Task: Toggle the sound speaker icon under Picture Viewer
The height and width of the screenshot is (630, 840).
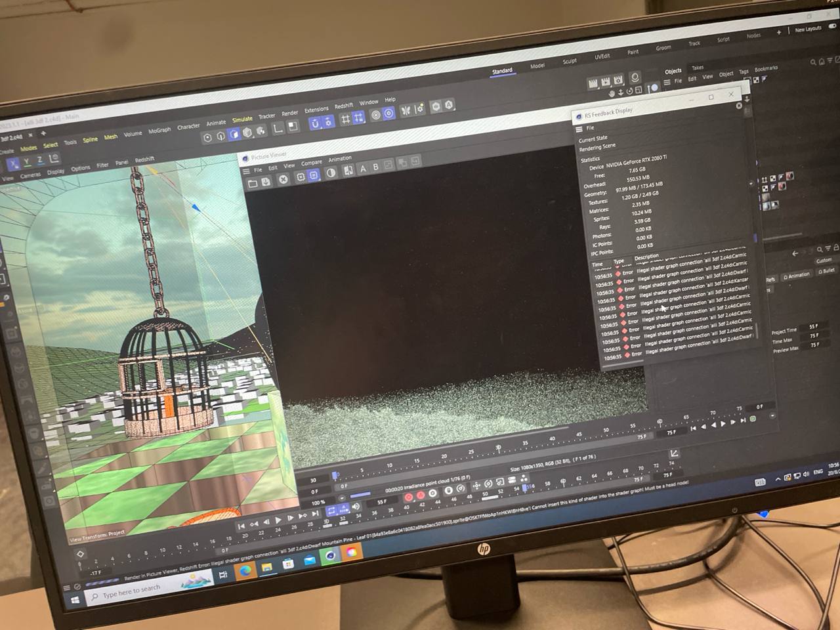Action: coord(356,506)
